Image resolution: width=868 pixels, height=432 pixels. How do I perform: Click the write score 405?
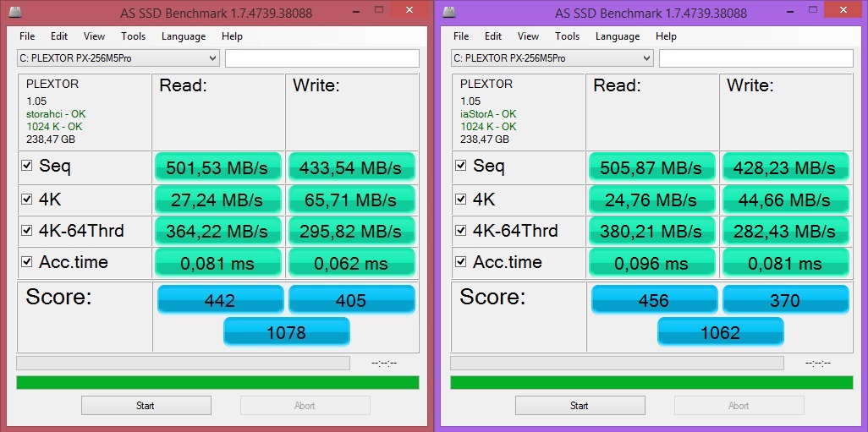(352, 300)
